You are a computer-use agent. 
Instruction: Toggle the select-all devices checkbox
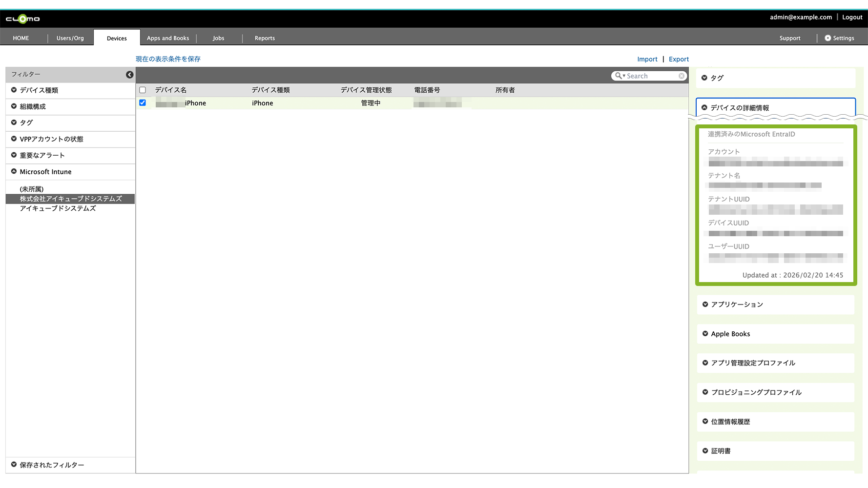[143, 90]
